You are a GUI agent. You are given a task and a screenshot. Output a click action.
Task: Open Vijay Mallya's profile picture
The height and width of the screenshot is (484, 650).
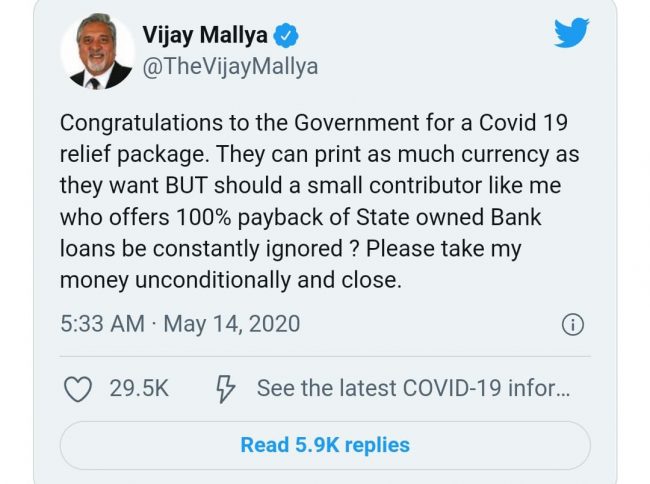click(x=98, y=51)
